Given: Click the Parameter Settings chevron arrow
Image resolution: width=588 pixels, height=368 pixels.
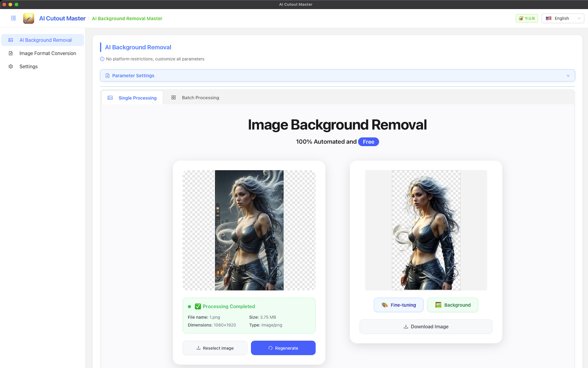Looking at the screenshot, I should (x=568, y=76).
